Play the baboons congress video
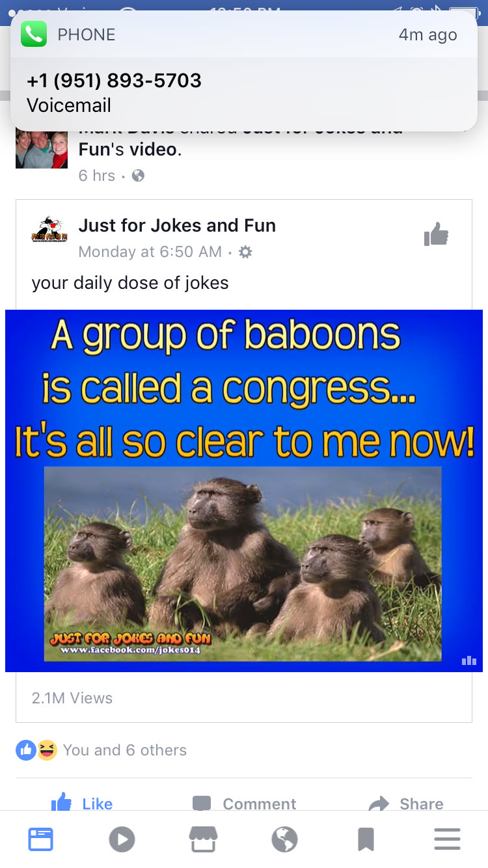The width and height of the screenshot is (488, 868). coord(244,491)
